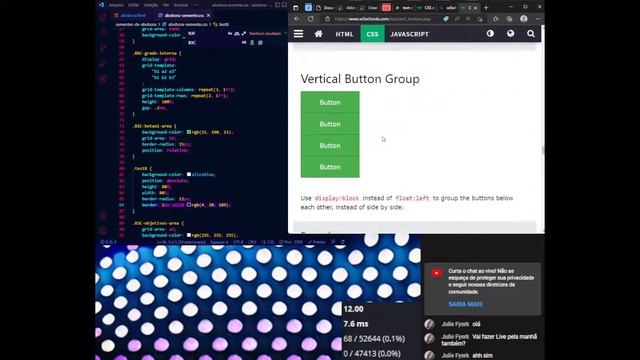Screen dimensions: 640x360
Task: Select the HTML tab in w3schools navbar
Action: pos(344,34)
